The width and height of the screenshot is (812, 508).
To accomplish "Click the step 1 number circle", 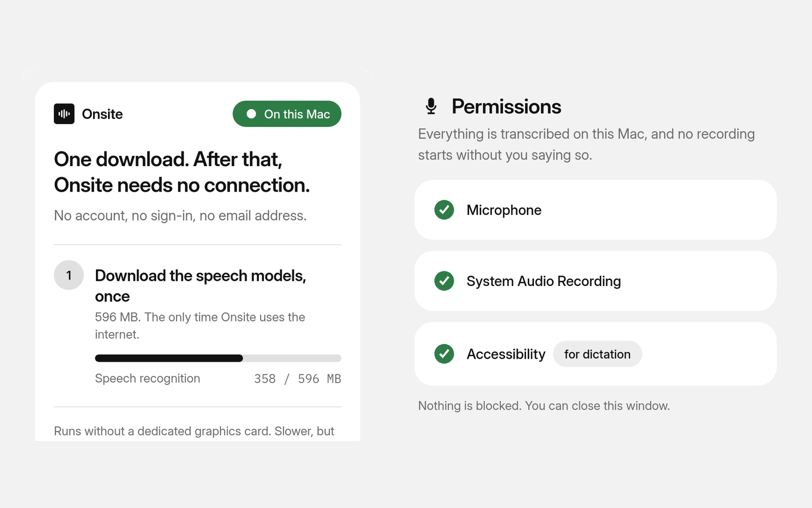I will pos(69,275).
